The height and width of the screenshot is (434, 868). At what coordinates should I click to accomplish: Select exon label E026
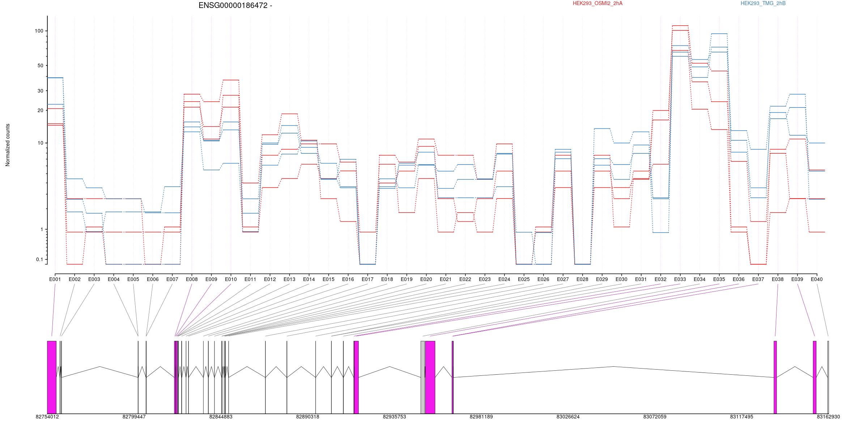[x=543, y=279]
